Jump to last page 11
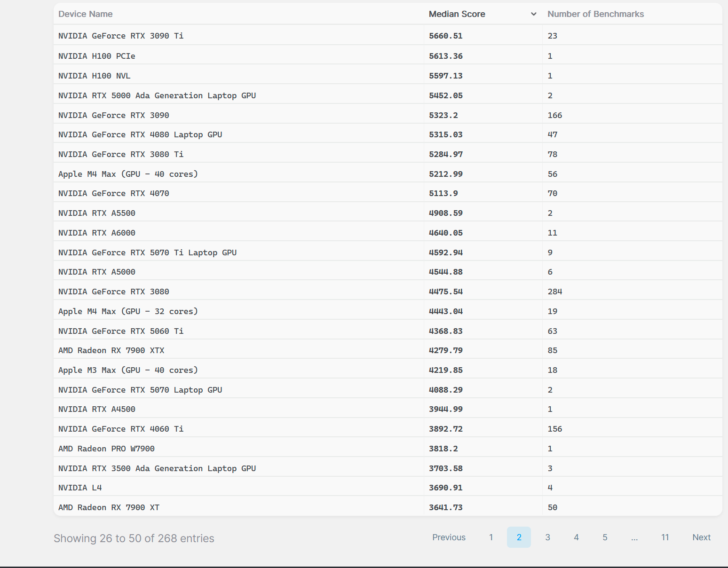Screen dimensions: 728x568 click(665, 537)
